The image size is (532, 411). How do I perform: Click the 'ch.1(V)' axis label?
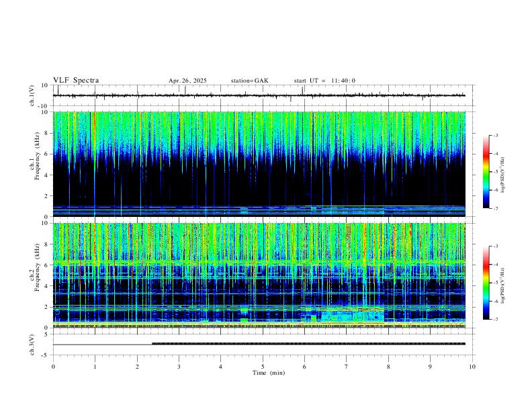(x=32, y=95)
